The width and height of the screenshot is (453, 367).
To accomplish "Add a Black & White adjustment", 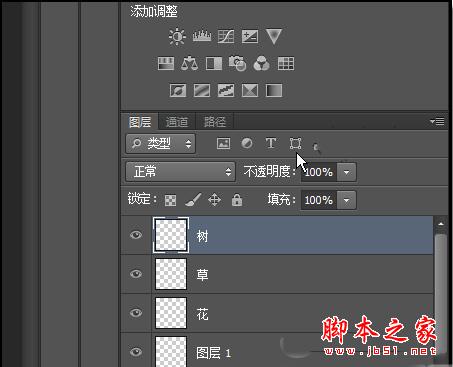I will point(214,63).
